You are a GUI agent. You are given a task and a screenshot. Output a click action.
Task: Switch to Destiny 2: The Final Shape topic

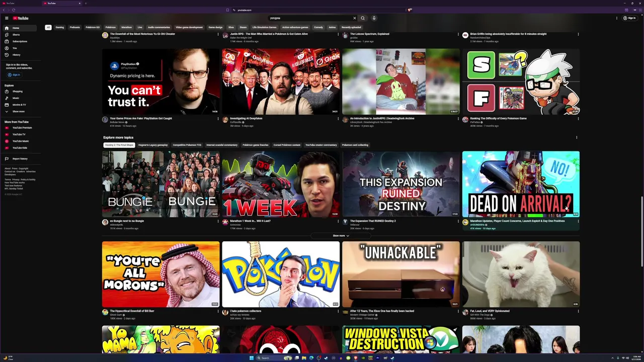(119, 145)
